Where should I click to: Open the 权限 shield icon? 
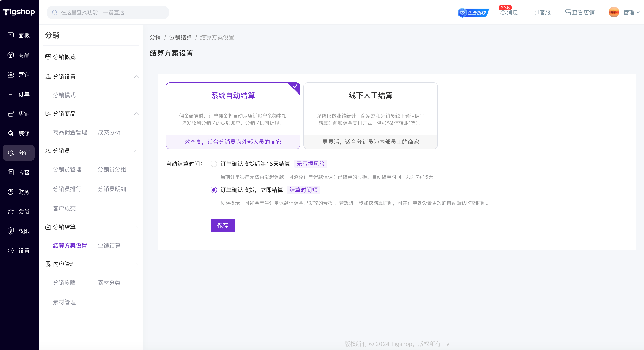(x=11, y=231)
